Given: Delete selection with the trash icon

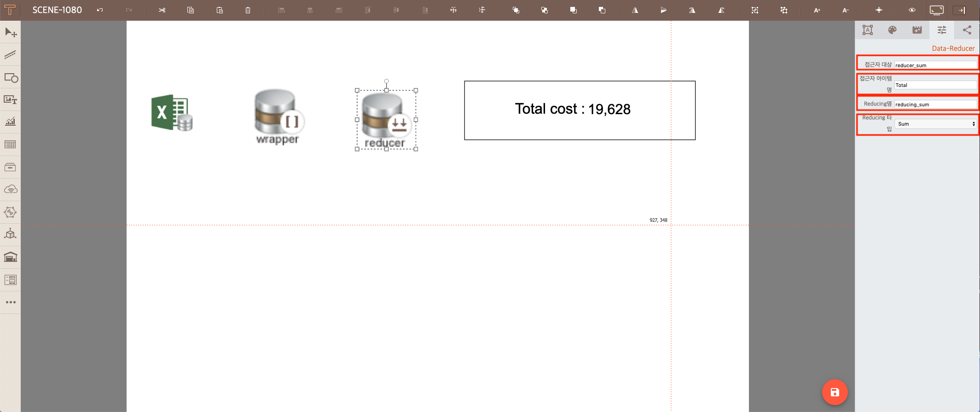Looking at the screenshot, I should point(248,10).
